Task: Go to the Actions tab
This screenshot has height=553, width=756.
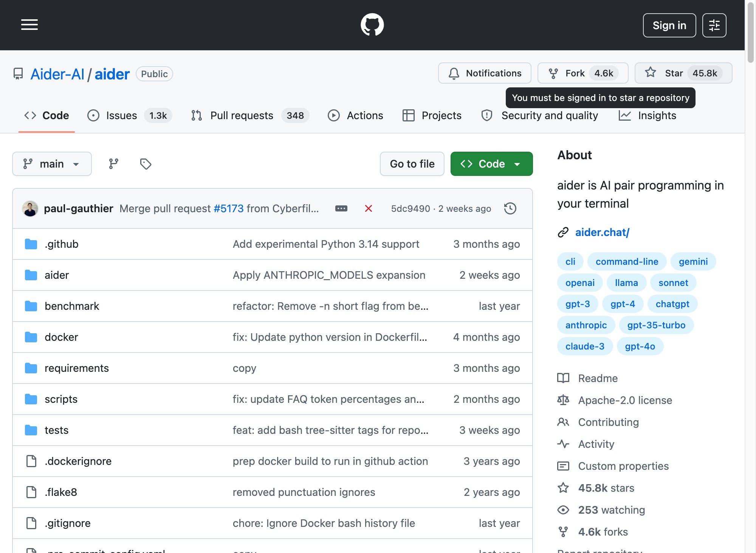Action: pos(355,115)
